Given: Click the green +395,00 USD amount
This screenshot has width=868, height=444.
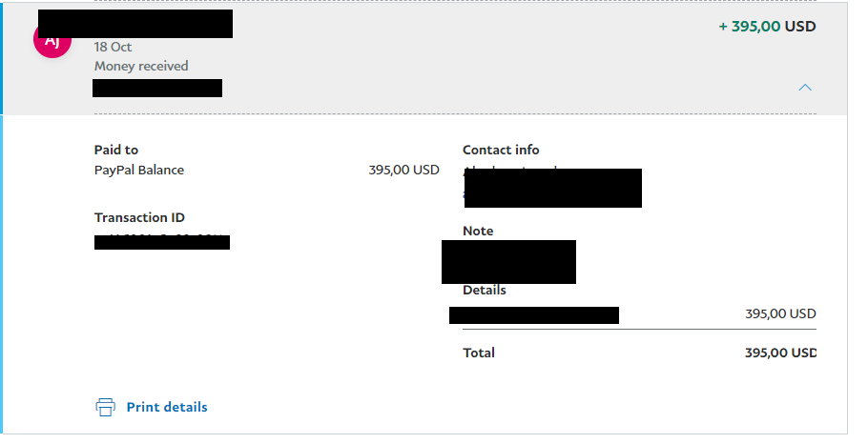Looking at the screenshot, I should pos(767,26).
